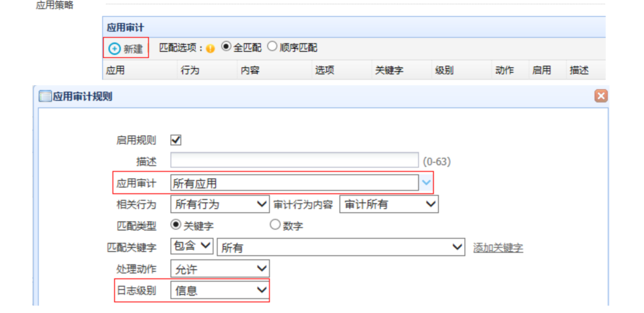Click the 添加关键字 link
The image size is (644, 313).
tap(498, 248)
